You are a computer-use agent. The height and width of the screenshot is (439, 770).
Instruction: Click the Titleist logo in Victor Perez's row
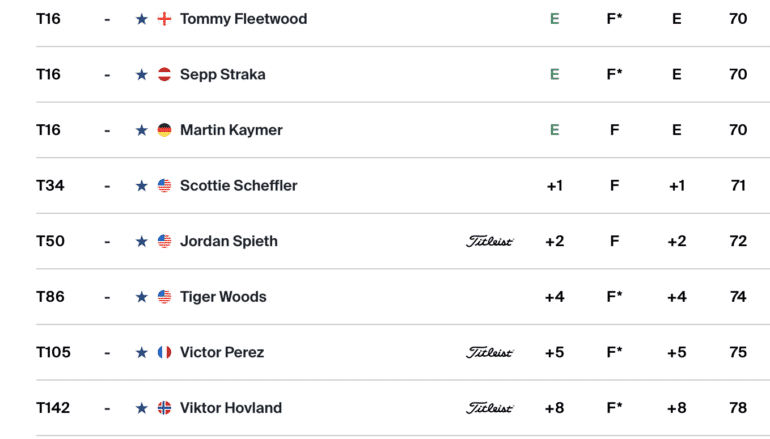pyautogui.click(x=490, y=352)
